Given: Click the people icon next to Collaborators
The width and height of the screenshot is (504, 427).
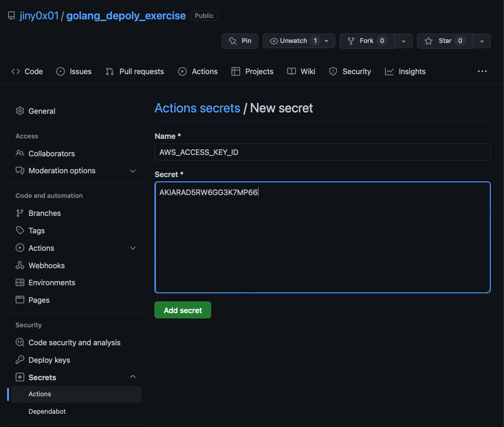Looking at the screenshot, I should (x=20, y=153).
